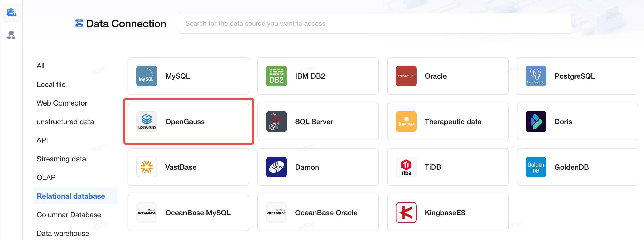Select the Streaming data category

(x=61, y=159)
